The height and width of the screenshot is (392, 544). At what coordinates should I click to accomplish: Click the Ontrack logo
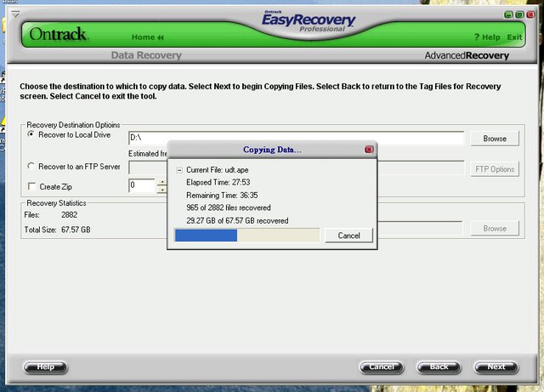58,34
